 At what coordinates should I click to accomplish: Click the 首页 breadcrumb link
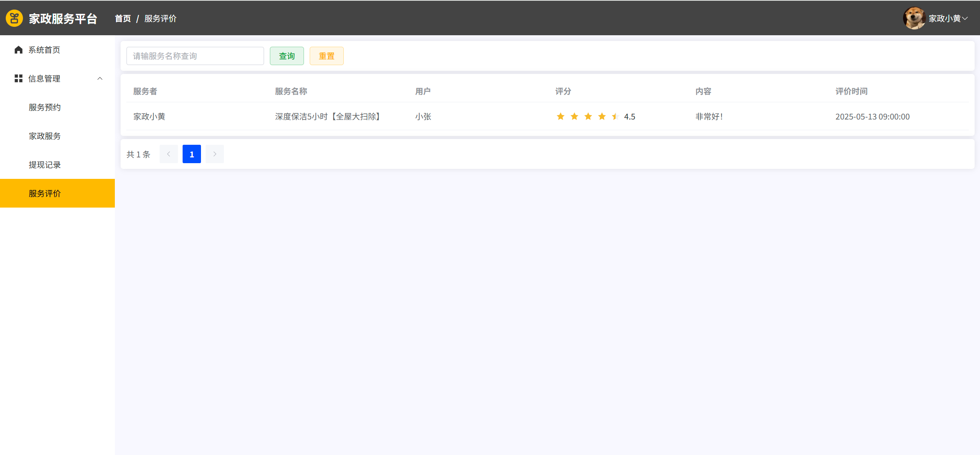click(x=123, y=18)
